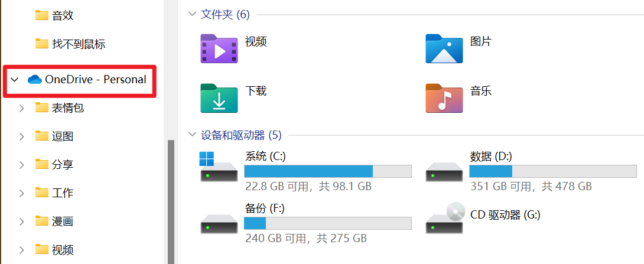Image resolution: width=644 pixels, height=264 pixels.
Task: Expand the 表情包 folder in sidebar
Action: point(22,108)
